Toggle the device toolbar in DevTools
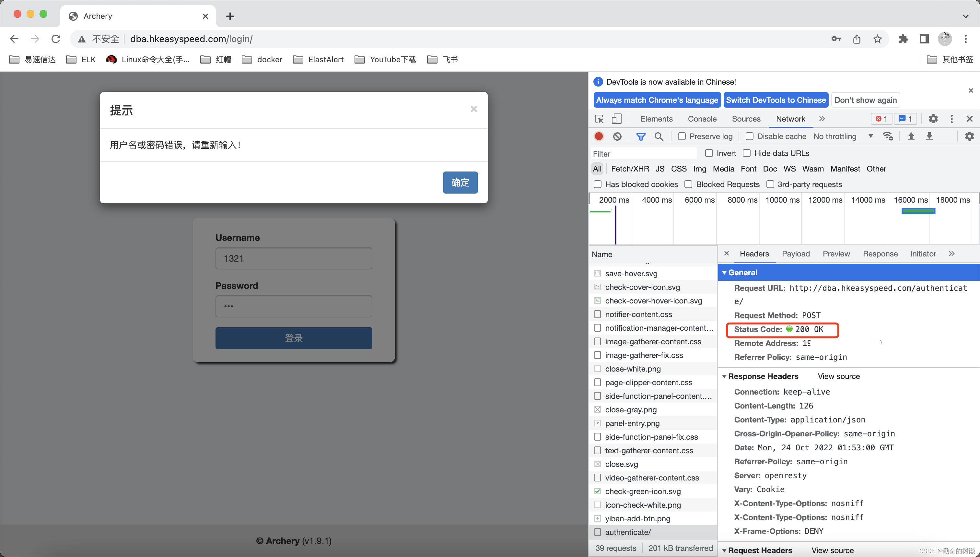Screen dimensions: 980x557 click(x=616, y=119)
